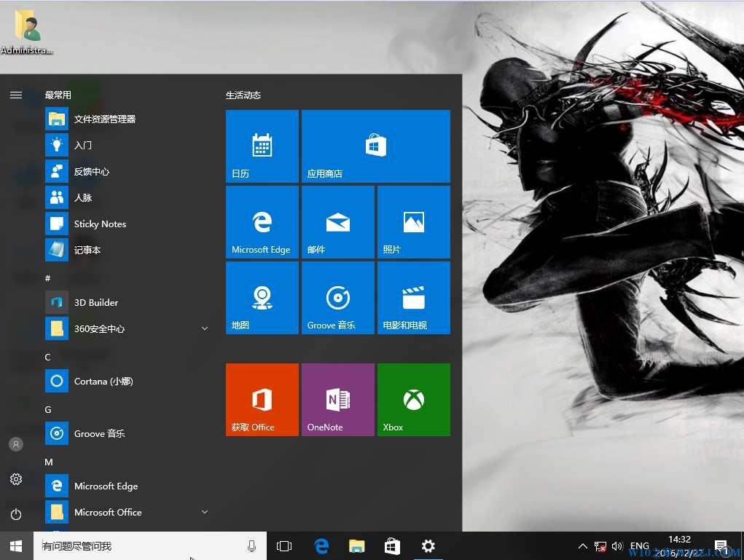Click the microphone icon in search box
This screenshot has height=560, width=744.
(x=252, y=546)
